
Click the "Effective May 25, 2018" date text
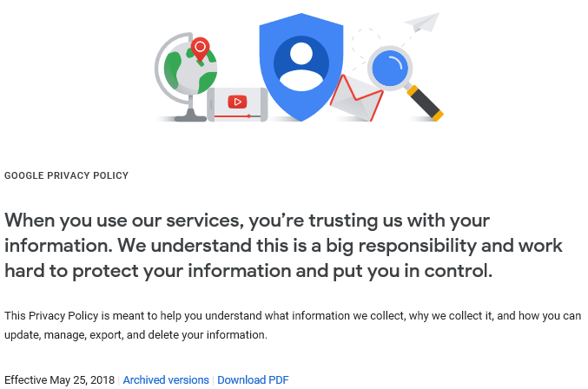(59, 380)
